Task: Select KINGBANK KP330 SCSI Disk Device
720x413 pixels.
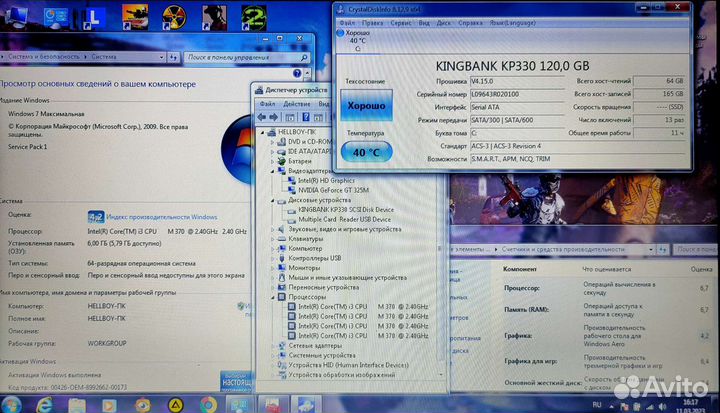Action: [346, 209]
